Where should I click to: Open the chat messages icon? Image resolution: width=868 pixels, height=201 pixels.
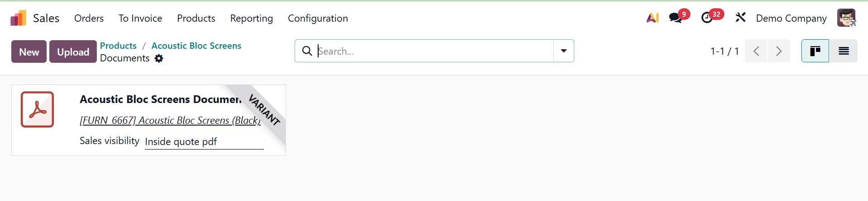675,18
